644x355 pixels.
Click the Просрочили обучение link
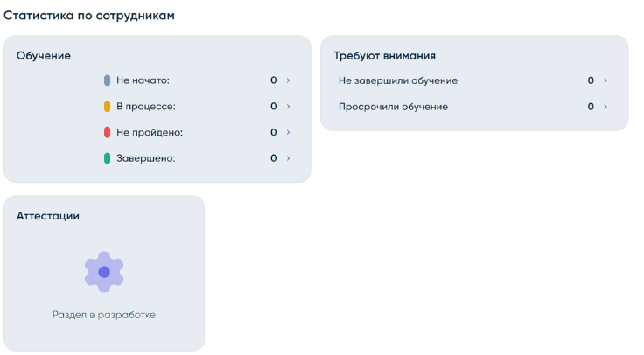[x=393, y=107]
